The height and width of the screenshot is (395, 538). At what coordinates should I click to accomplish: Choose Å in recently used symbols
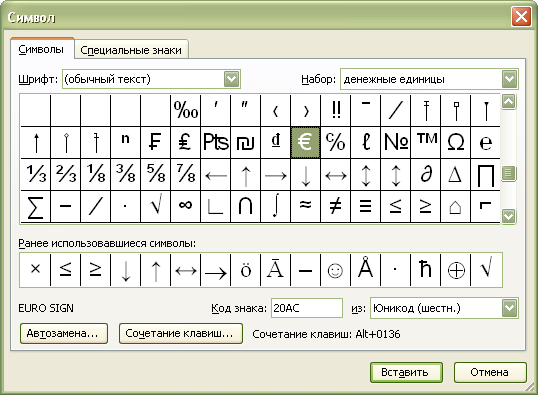pyautogui.click(x=365, y=270)
